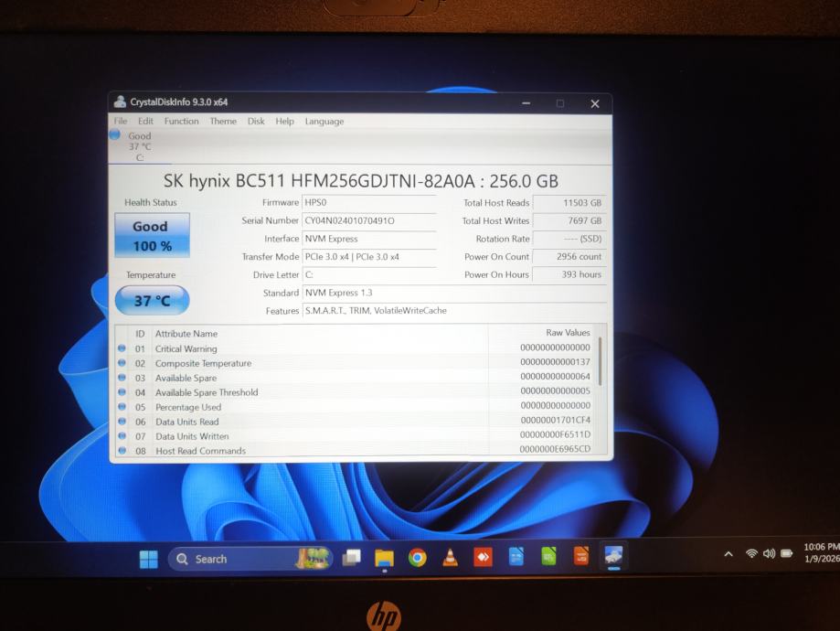This screenshot has height=631, width=840.
Task: Click the status dot for Available Spare Threshold
Action: click(122, 392)
